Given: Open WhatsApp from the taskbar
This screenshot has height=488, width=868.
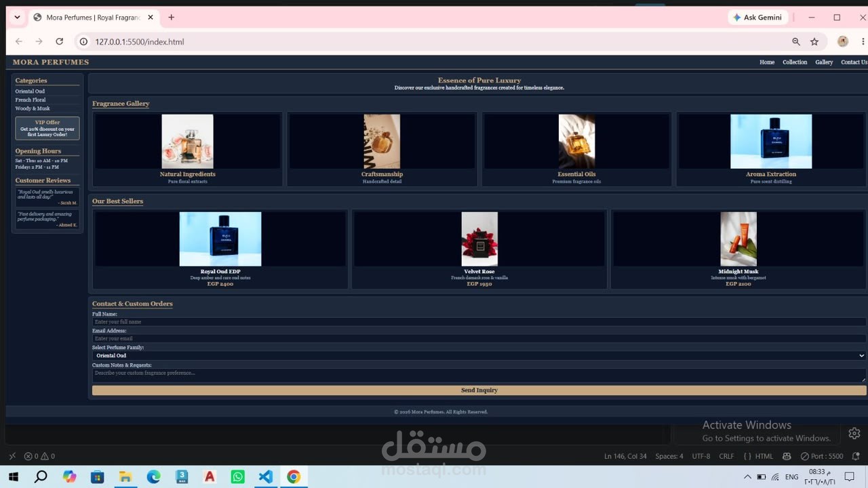Looking at the screenshot, I should (237, 476).
